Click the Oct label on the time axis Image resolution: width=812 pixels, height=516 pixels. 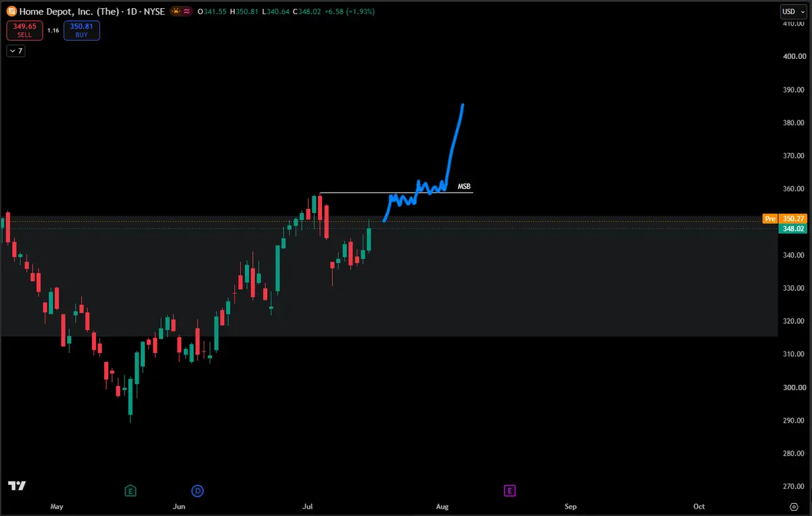point(699,507)
